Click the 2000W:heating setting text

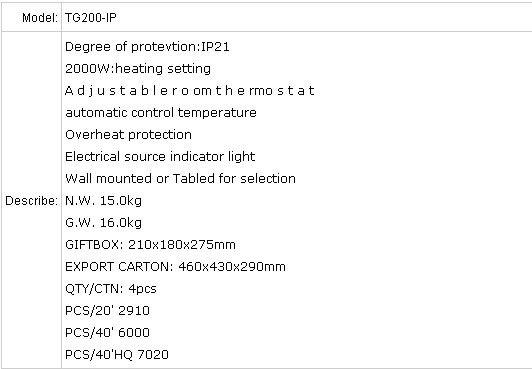pos(138,69)
